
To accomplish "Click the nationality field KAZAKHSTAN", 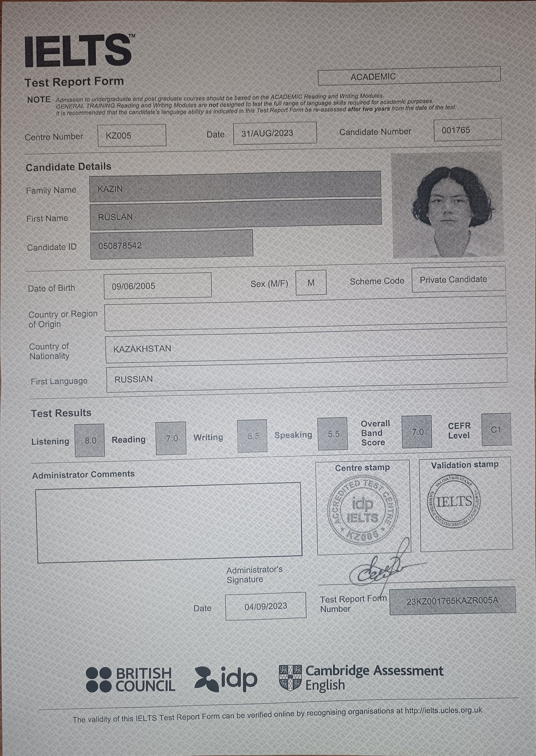I will click(306, 345).
